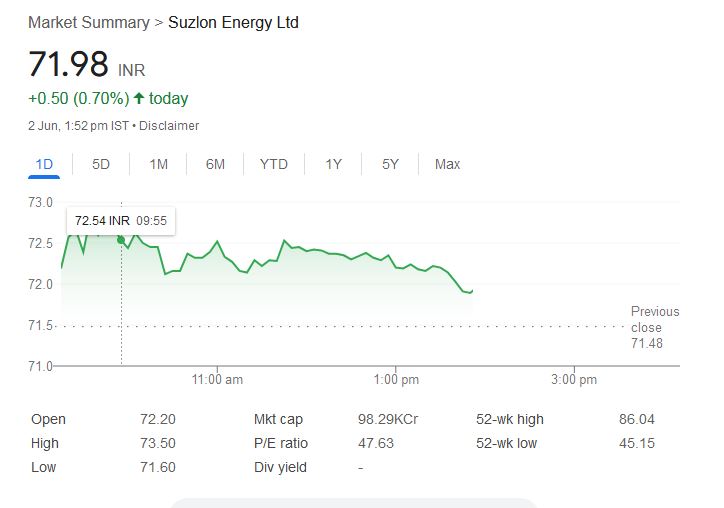This screenshot has height=508, width=724.
Task: Click the 52-wk high value 86.04
Action: 637,419
